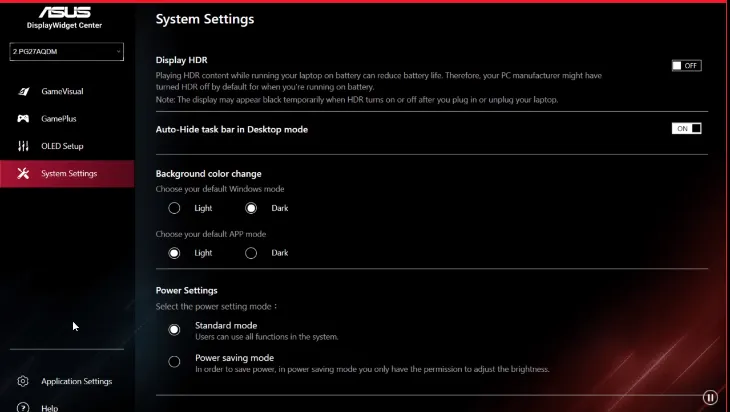
Task: Select Light for default Windows mode
Action: [x=174, y=208]
